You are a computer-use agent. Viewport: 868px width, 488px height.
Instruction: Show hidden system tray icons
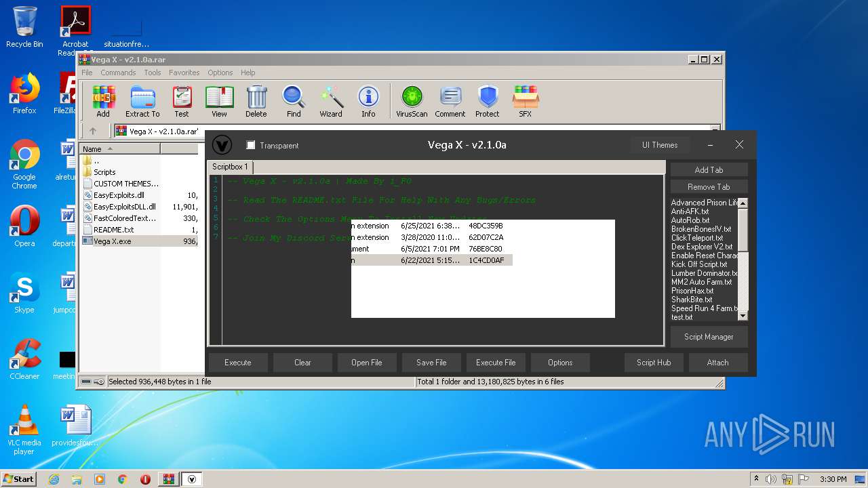coord(756,479)
